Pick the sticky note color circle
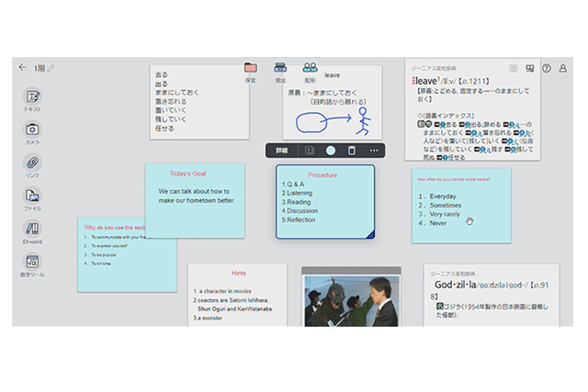 click(x=331, y=150)
